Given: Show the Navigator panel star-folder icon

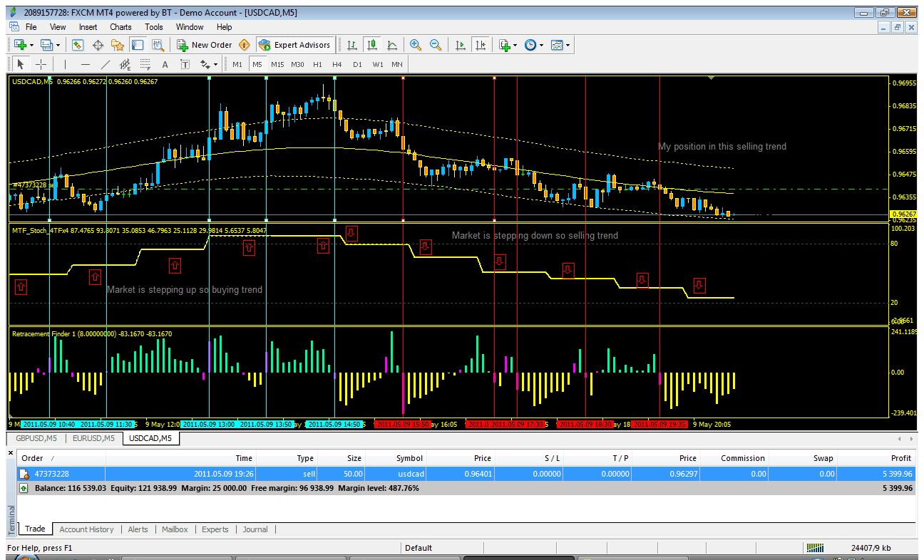Looking at the screenshot, I should (x=118, y=45).
